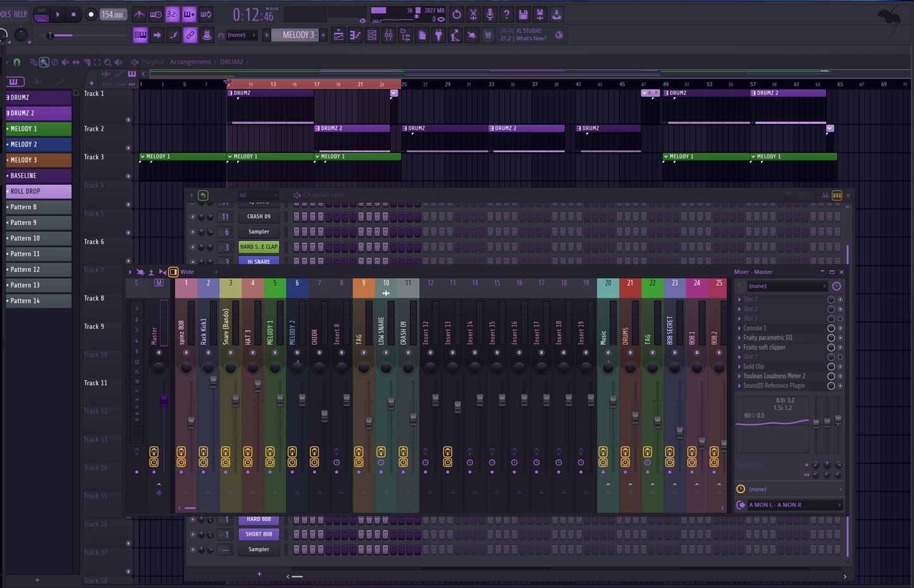Arm the Record button in transport
The width and height of the screenshot is (914, 588).
click(x=90, y=14)
